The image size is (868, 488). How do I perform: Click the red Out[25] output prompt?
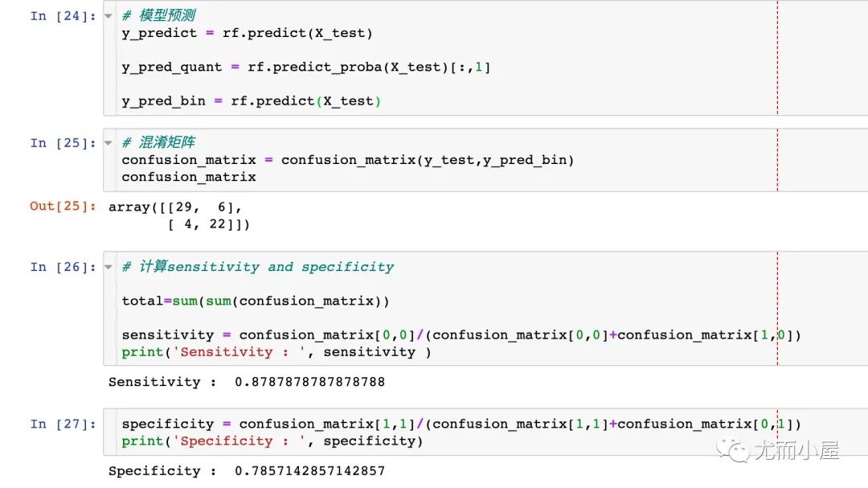(63, 207)
